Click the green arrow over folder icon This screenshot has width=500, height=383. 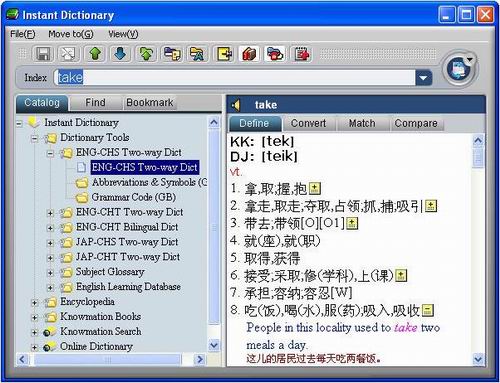(x=146, y=54)
